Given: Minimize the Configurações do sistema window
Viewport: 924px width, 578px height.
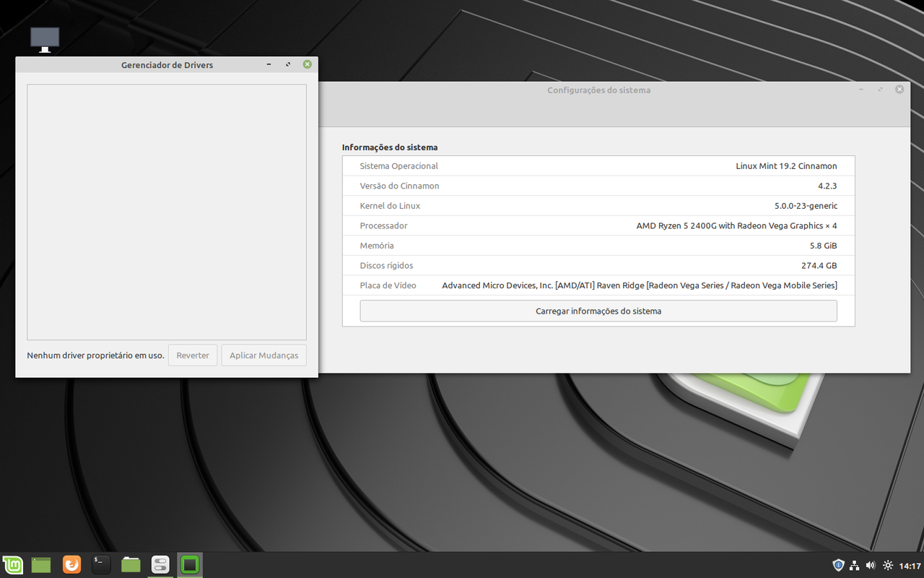Looking at the screenshot, I should [x=861, y=90].
